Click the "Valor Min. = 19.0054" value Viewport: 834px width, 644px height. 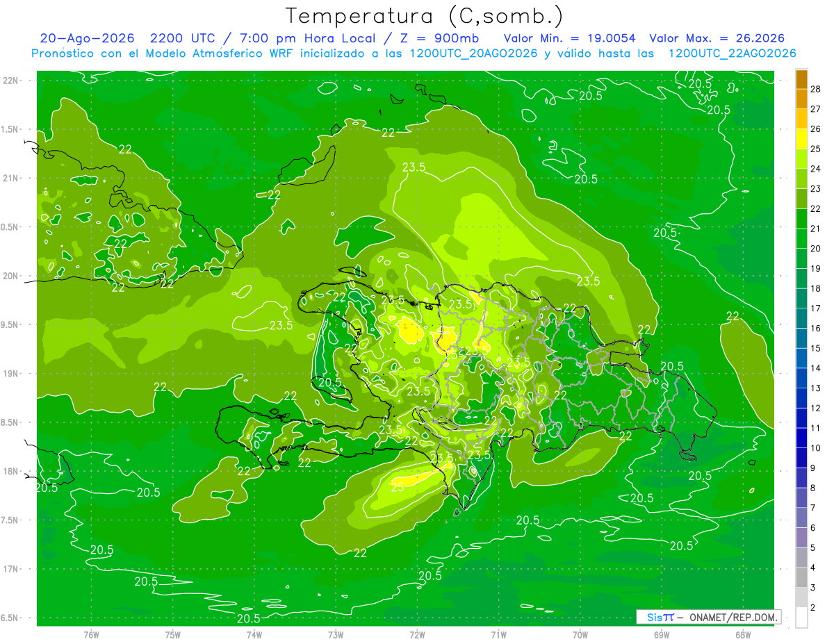[571, 38]
